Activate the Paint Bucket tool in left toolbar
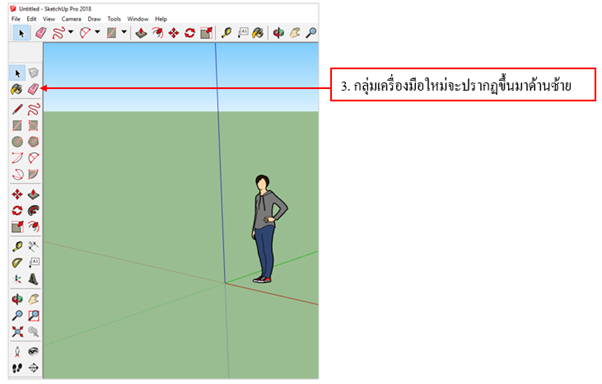 point(17,89)
